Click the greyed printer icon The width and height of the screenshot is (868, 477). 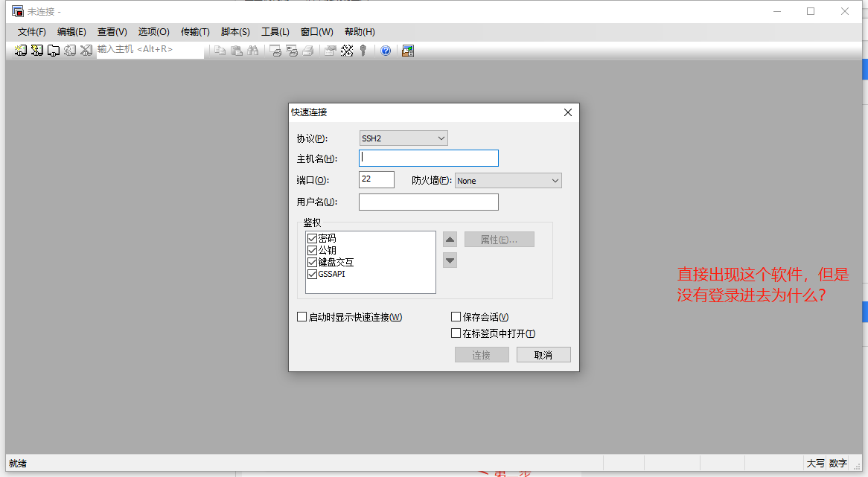coord(308,51)
